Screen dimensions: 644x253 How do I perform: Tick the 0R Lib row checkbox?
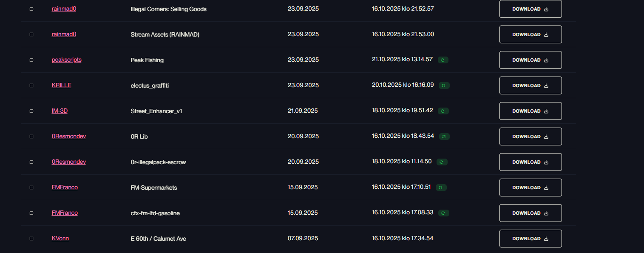(31, 136)
